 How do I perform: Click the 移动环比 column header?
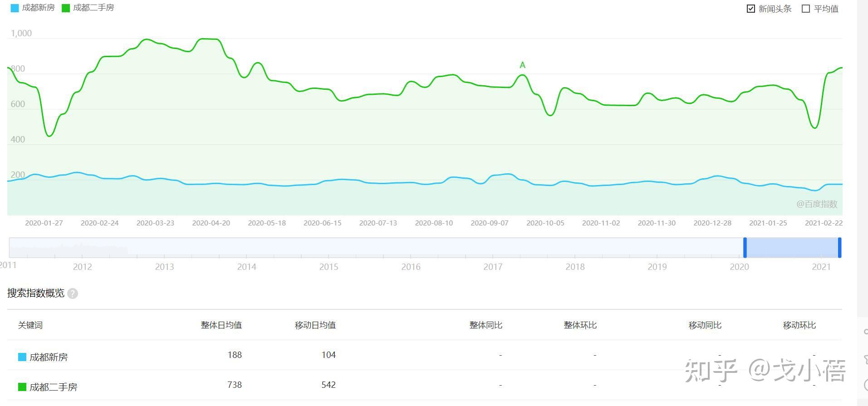(x=799, y=325)
